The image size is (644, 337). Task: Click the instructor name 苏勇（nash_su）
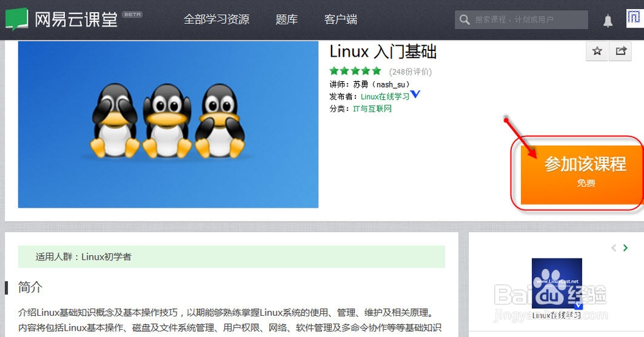point(381,84)
